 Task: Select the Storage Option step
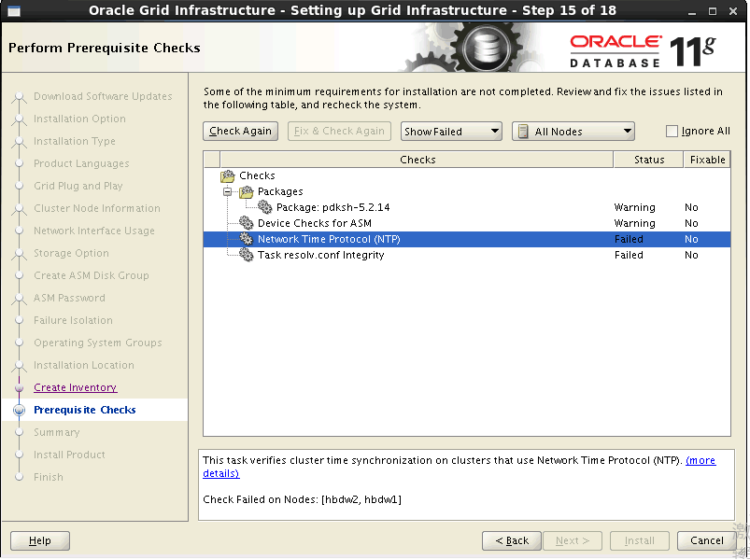71,253
